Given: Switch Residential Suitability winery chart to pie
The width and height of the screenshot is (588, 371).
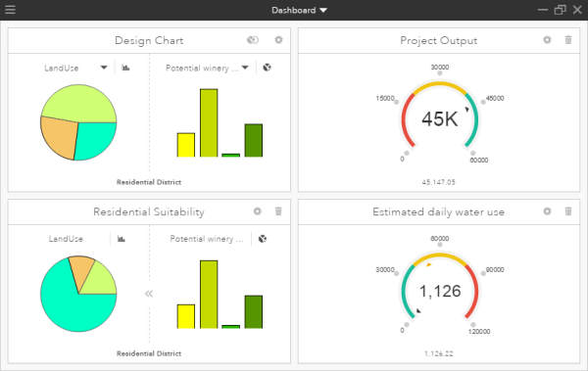Looking at the screenshot, I should coord(263,239).
